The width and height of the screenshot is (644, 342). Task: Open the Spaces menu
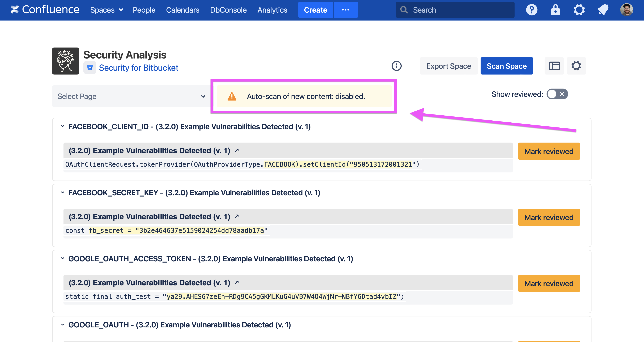(106, 10)
